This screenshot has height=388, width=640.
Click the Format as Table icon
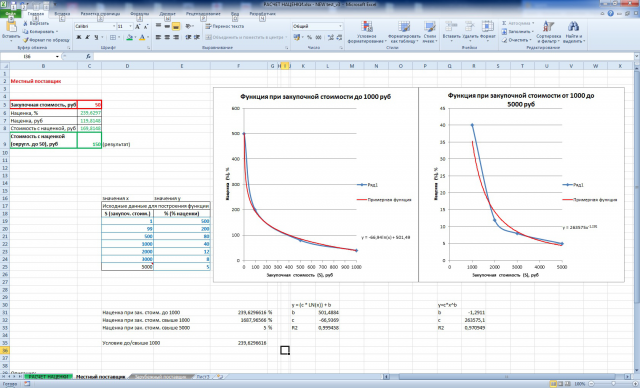[404, 27]
